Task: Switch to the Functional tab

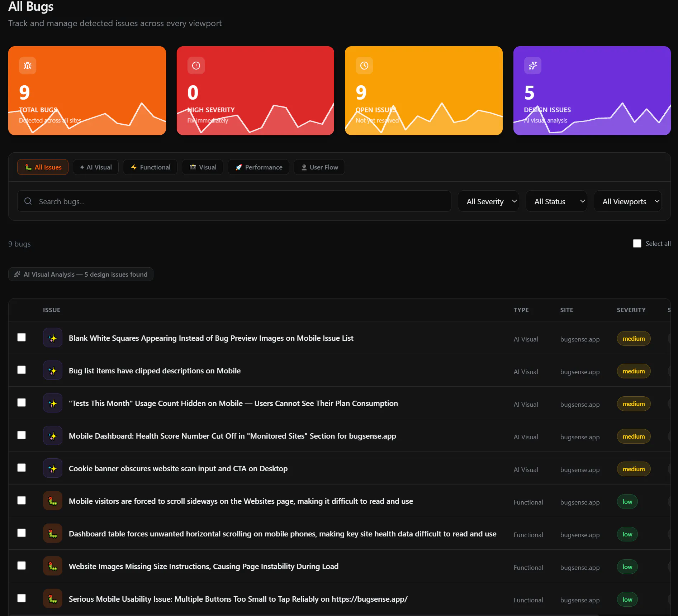Action: pyautogui.click(x=150, y=167)
